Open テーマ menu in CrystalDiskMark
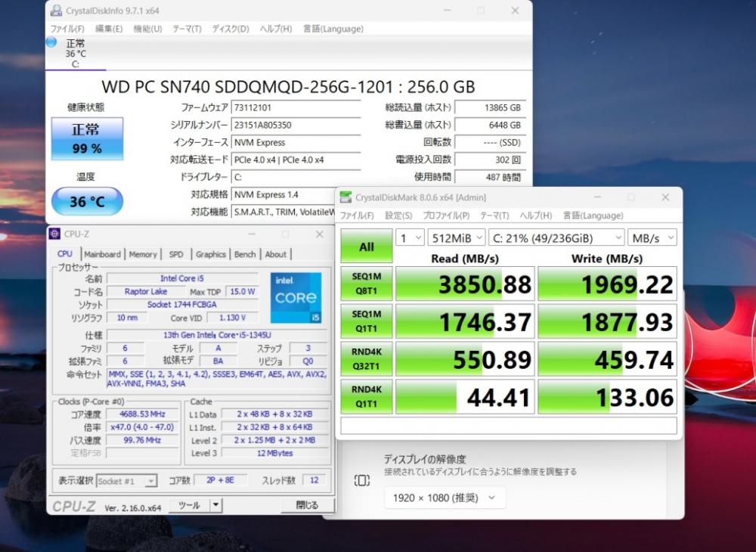 (x=494, y=216)
